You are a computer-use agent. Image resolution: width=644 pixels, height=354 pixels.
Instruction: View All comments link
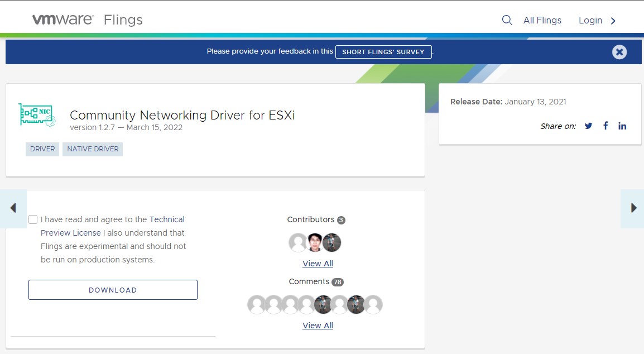coord(318,326)
